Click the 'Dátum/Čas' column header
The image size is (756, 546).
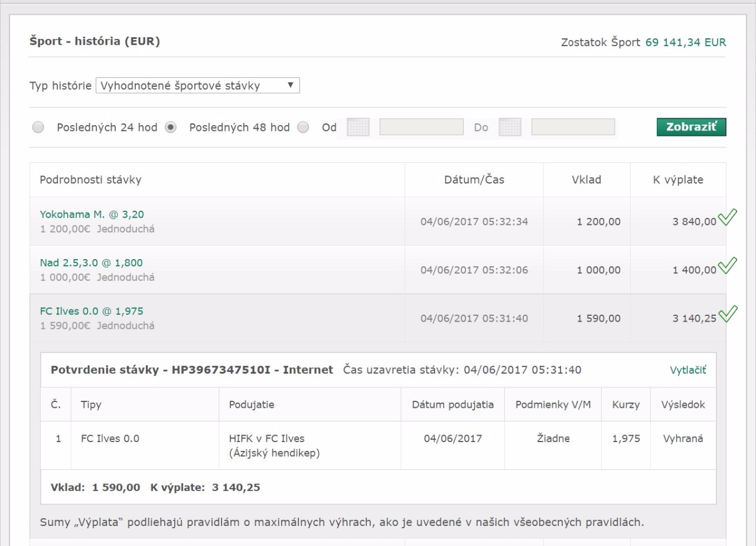coord(474,180)
